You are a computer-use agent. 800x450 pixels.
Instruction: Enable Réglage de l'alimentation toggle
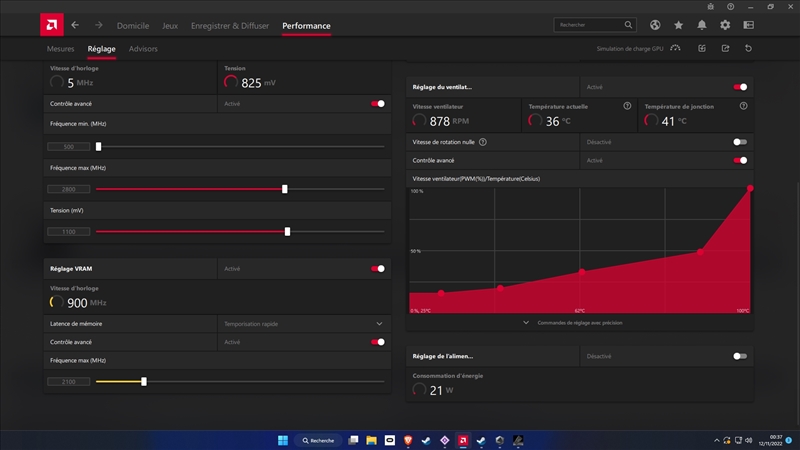pyautogui.click(x=739, y=356)
